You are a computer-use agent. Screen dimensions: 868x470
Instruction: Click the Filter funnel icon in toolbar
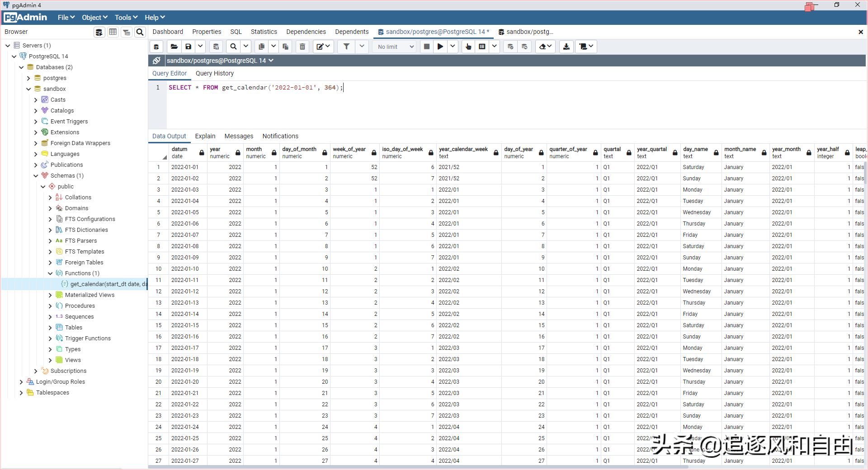tap(346, 47)
